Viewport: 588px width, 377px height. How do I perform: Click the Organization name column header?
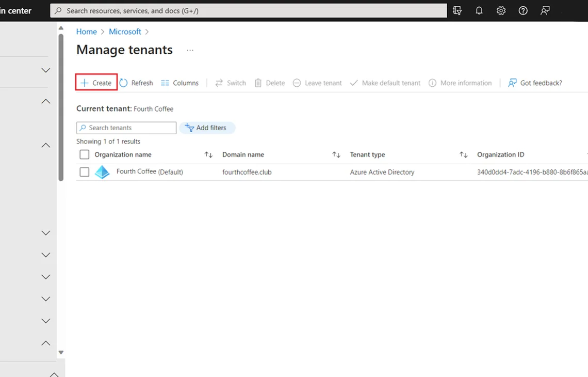click(123, 154)
